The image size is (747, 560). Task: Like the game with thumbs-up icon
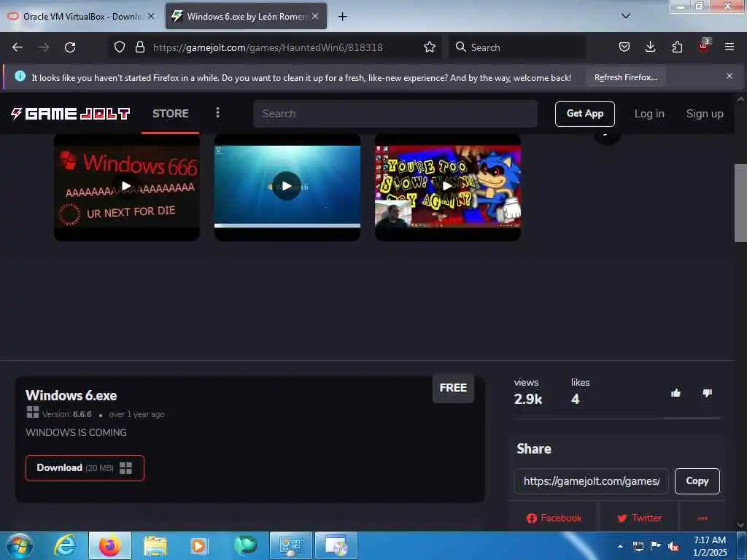[676, 393]
